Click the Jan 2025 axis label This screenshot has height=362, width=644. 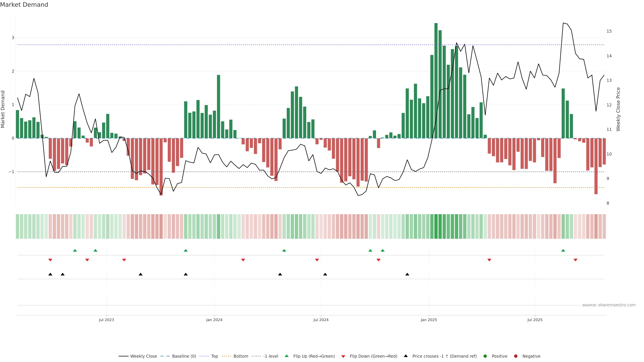tap(429, 320)
